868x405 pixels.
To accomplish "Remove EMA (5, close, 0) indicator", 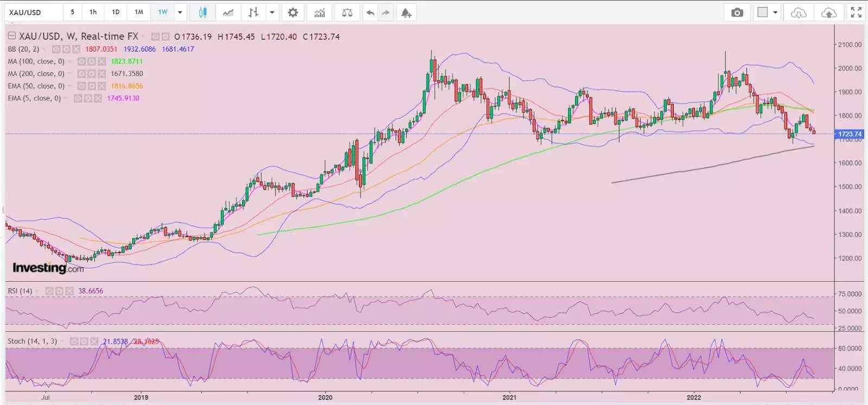I will point(98,98).
